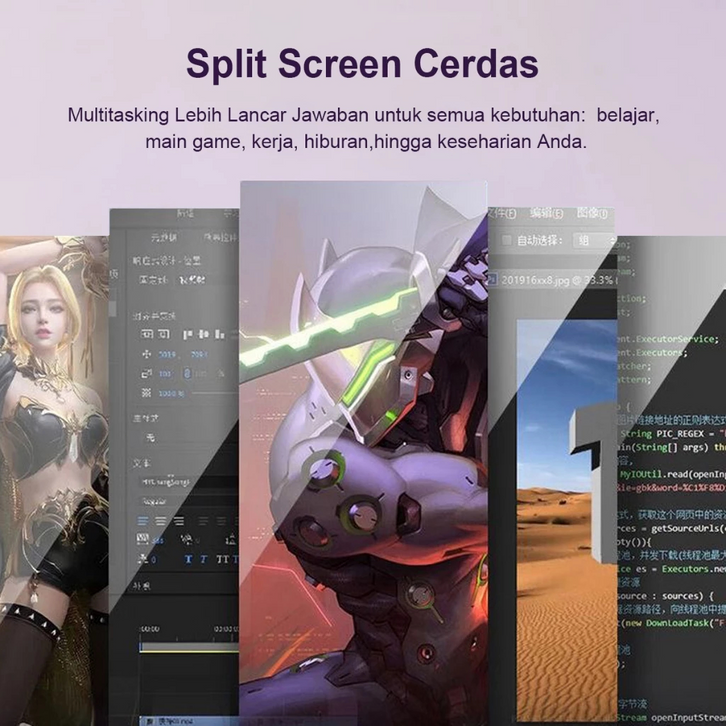Switch to the 201916xx8.jpg document tab
The width and height of the screenshot is (726, 726).
coord(535,280)
